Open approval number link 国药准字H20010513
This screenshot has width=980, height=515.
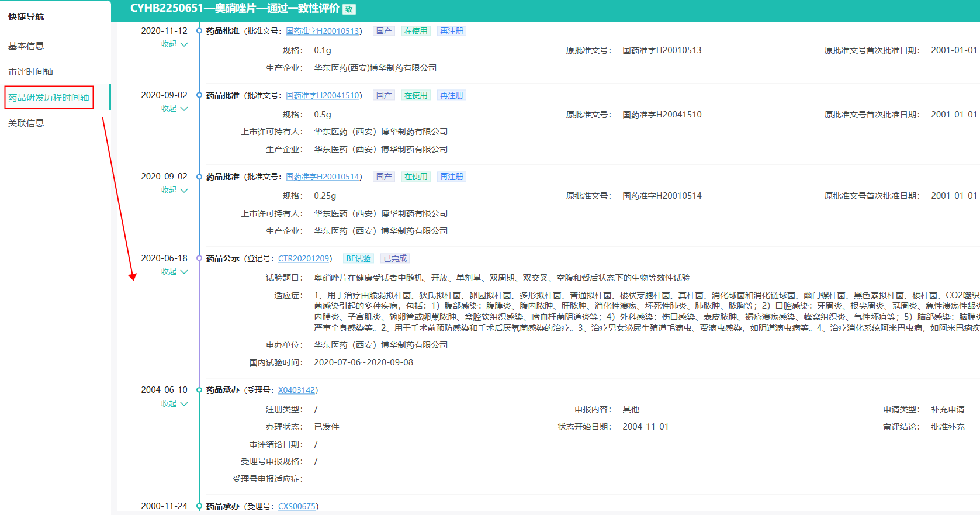pos(323,31)
